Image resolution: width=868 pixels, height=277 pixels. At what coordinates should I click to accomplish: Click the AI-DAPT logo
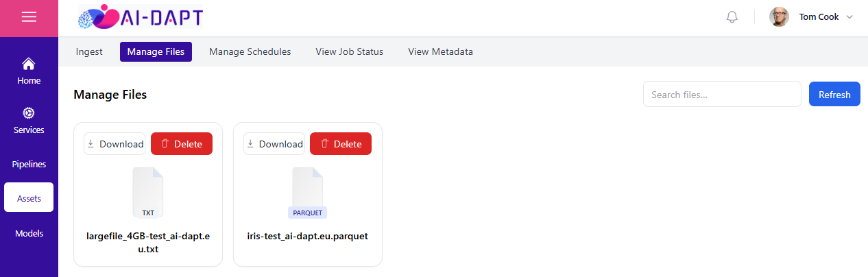[x=141, y=17]
